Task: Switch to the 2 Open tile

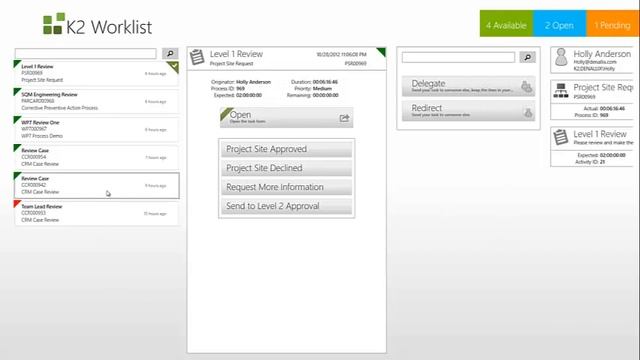Action: point(559,24)
